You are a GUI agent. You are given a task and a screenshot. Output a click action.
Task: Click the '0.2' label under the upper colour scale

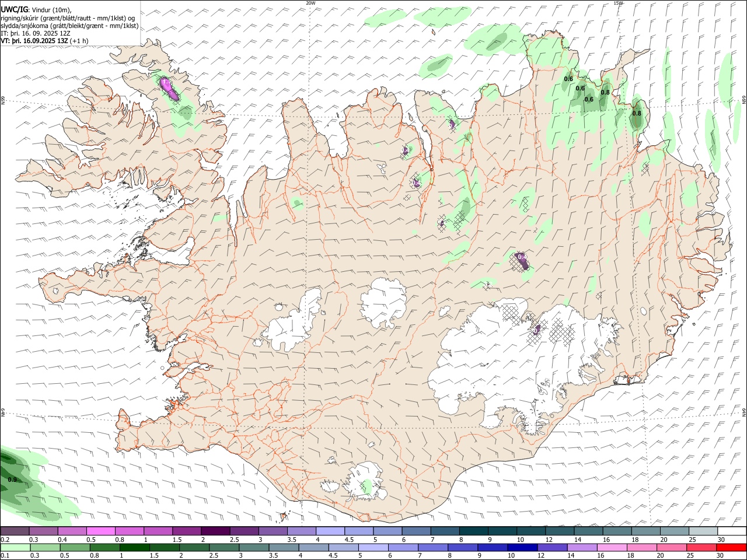5,540
